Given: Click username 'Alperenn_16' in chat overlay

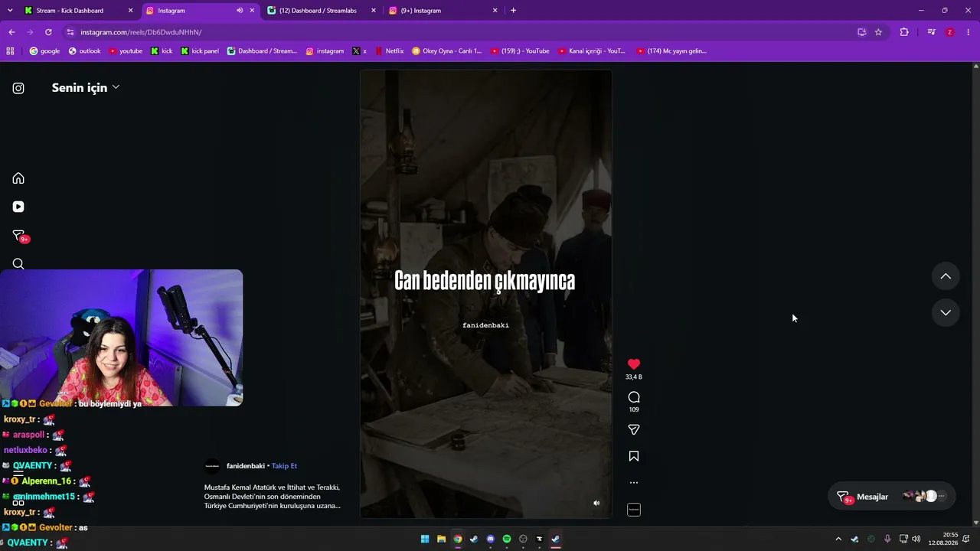Looking at the screenshot, I should click(x=46, y=481).
